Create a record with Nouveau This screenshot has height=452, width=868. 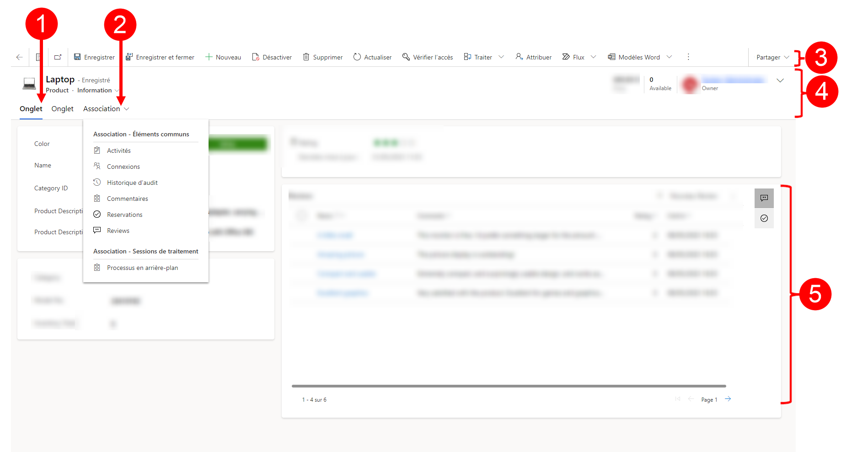click(x=223, y=57)
